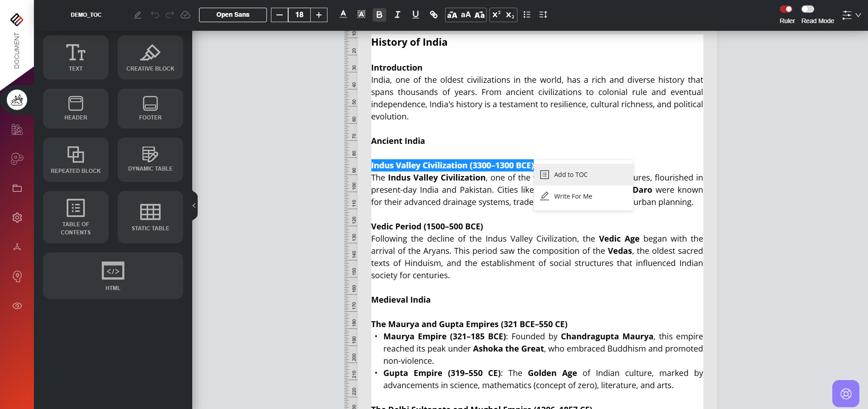This screenshot has width=868, height=409.
Task: Collapse the left blocks panel
Action: point(194,205)
